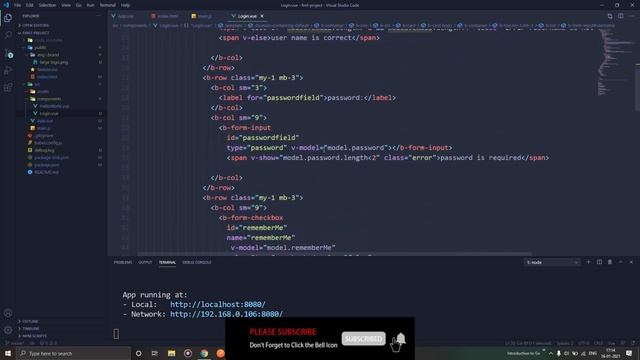Open the Windows Action Center icon
Screen dimensions: 640x360
point(629,353)
